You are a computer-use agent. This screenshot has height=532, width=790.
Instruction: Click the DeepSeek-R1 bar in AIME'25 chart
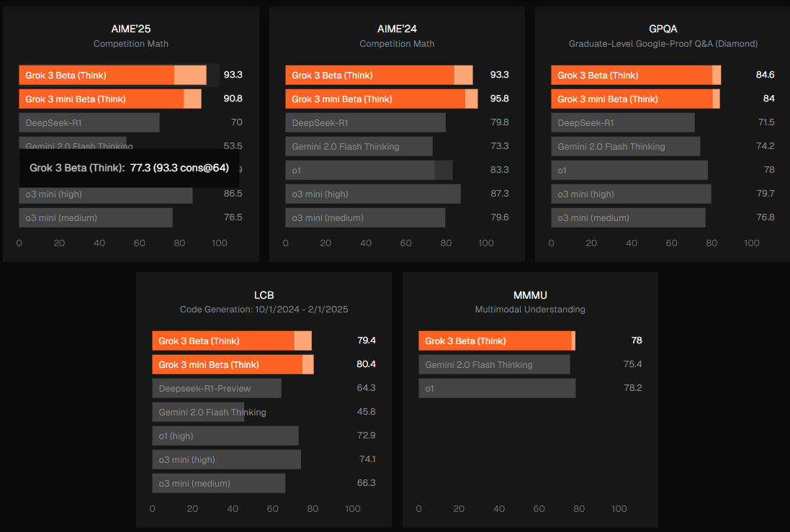(x=89, y=122)
